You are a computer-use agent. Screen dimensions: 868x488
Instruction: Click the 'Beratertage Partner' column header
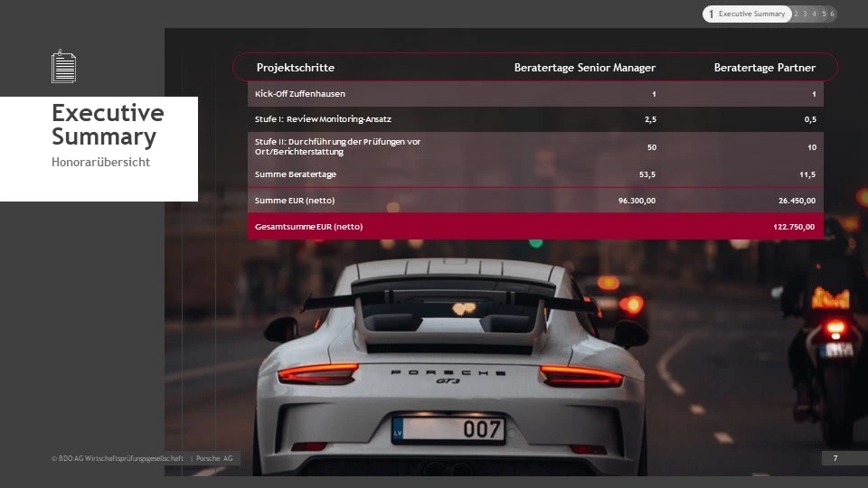pyautogui.click(x=765, y=68)
